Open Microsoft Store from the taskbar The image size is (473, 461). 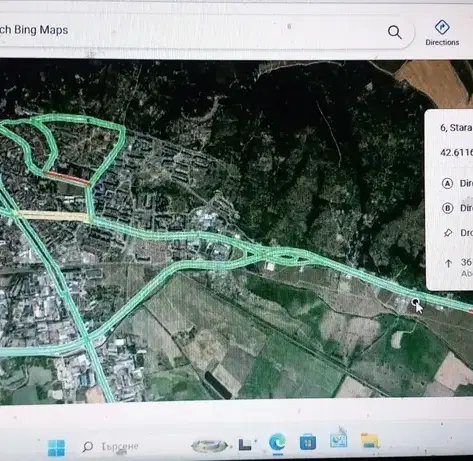point(308,442)
